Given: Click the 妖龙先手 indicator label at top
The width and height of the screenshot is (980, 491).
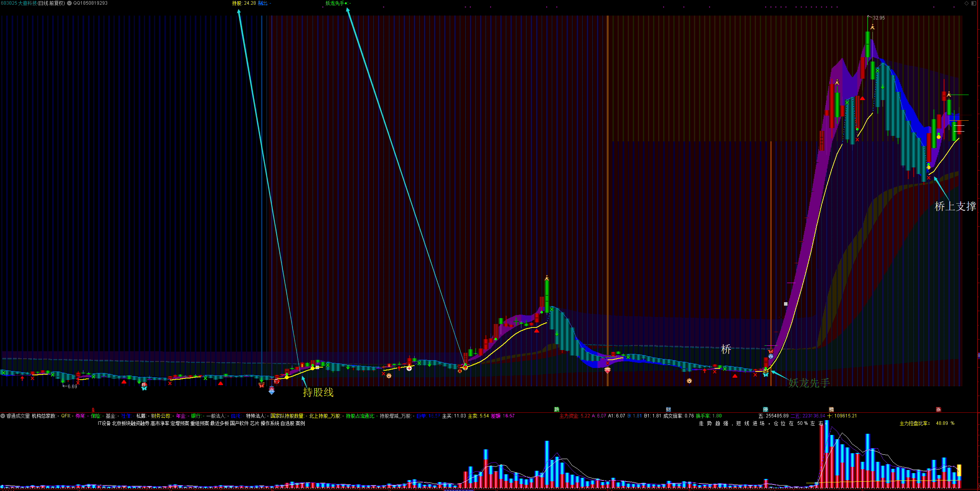Looking at the screenshot, I should (335, 3).
